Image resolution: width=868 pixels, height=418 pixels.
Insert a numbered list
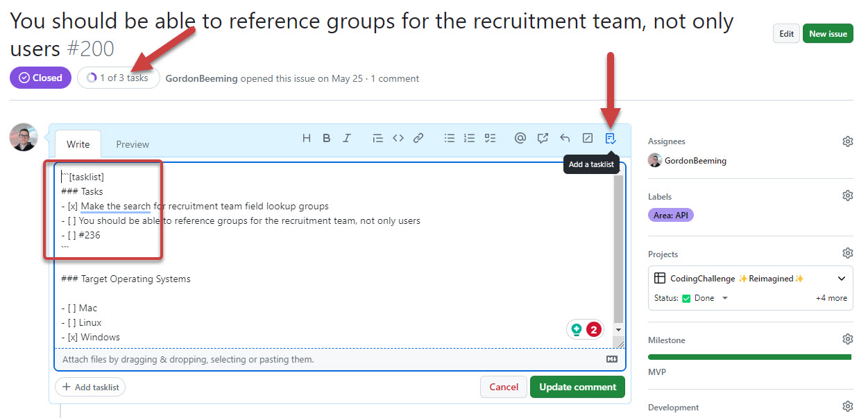tap(470, 138)
